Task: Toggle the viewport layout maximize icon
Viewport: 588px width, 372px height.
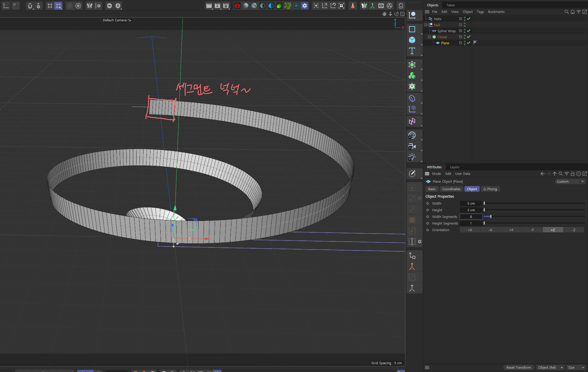Action: 402,14
